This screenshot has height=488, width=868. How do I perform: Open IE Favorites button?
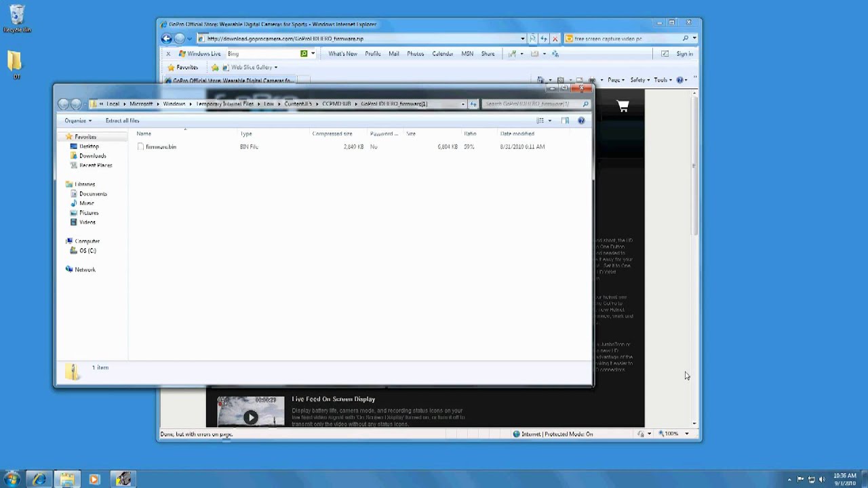pyautogui.click(x=182, y=67)
